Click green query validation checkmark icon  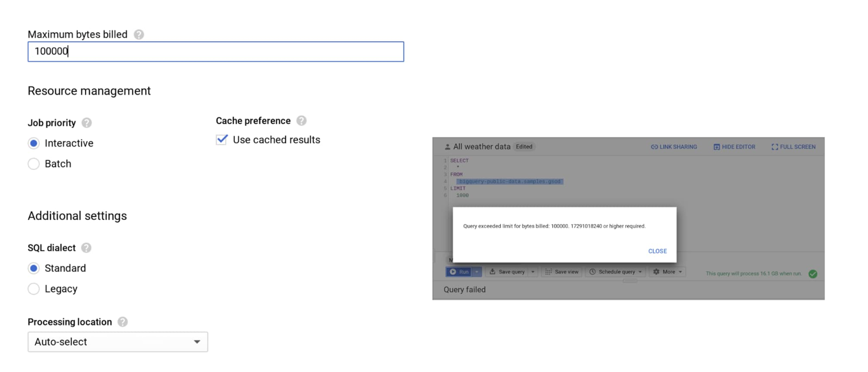[x=813, y=274]
